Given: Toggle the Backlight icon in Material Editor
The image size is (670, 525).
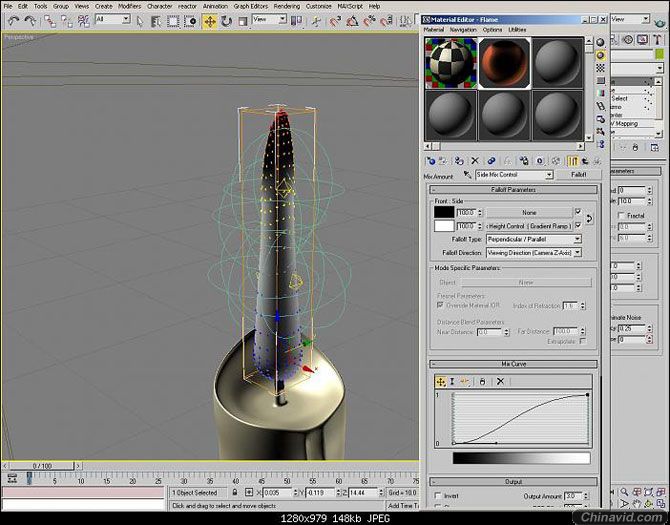Looking at the screenshot, I should click(x=601, y=55).
